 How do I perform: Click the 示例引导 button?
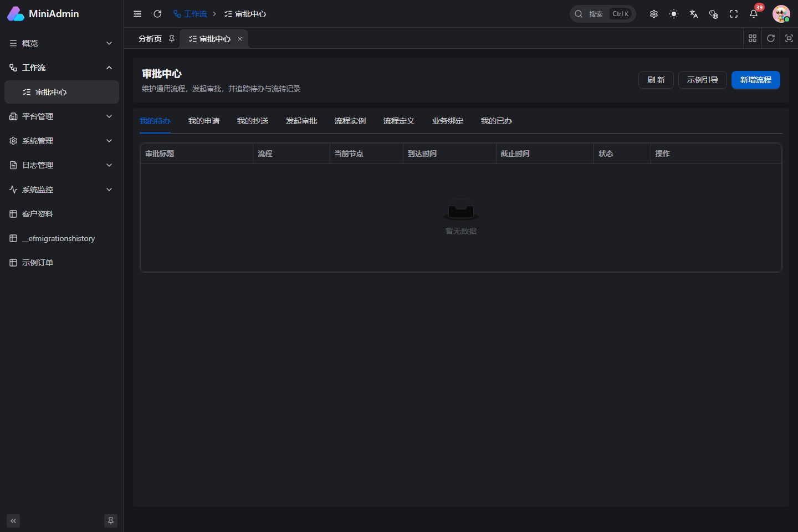pos(703,80)
